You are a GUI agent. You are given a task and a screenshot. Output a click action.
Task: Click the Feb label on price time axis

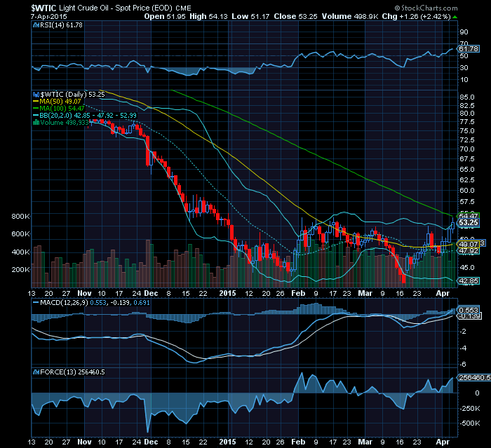point(298,293)
